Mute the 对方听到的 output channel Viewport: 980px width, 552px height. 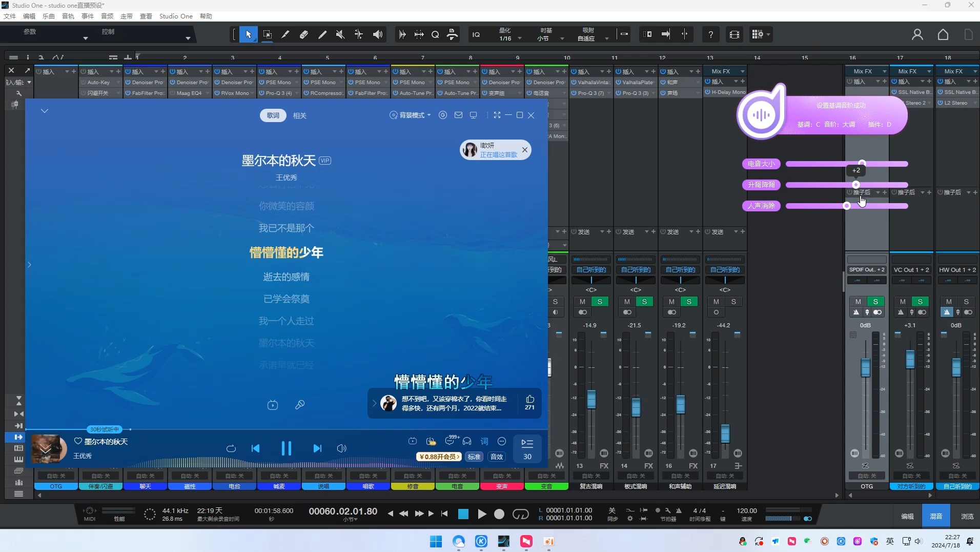point(903,302)
